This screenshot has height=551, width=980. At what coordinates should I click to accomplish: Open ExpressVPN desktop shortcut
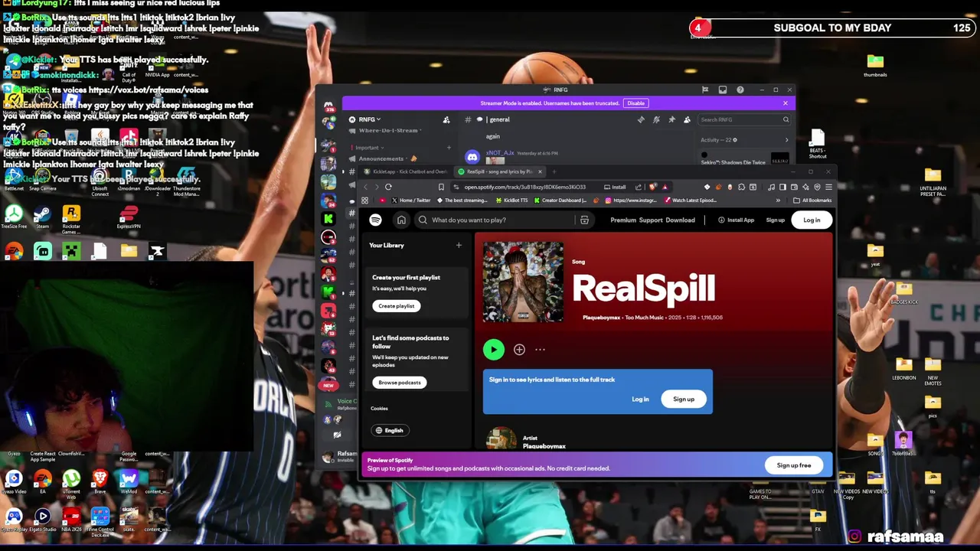pos(129,217)
